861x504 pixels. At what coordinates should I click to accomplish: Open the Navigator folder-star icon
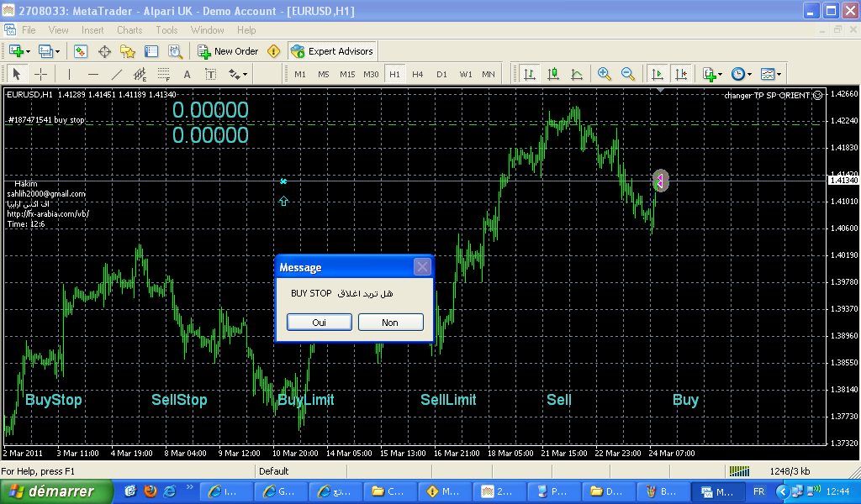(x=128, y=51)
